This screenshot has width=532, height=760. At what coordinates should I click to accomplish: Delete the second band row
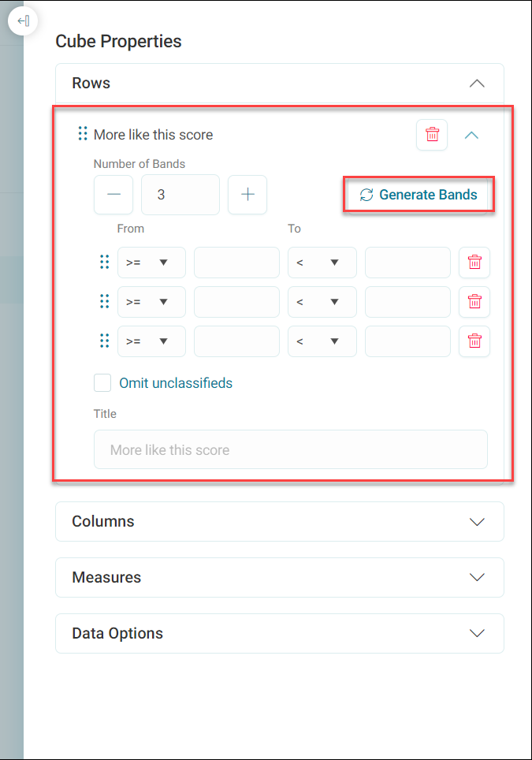pyautogui.click(x=474, y=301)
